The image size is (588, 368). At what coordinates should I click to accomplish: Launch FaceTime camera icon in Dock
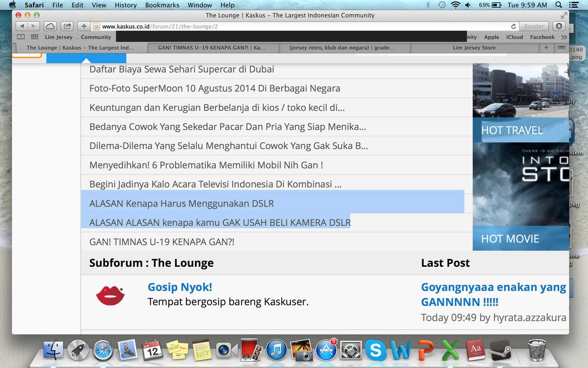[x=226, y=351]
